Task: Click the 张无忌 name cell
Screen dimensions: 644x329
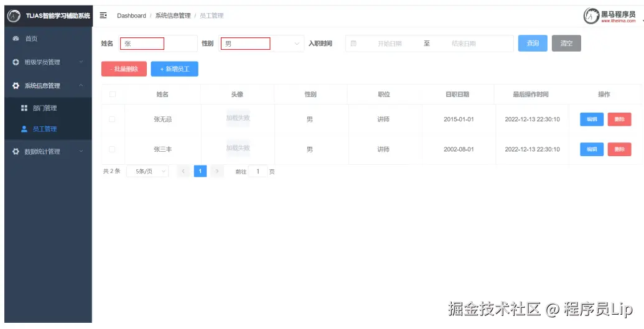Action: [162, 119]
